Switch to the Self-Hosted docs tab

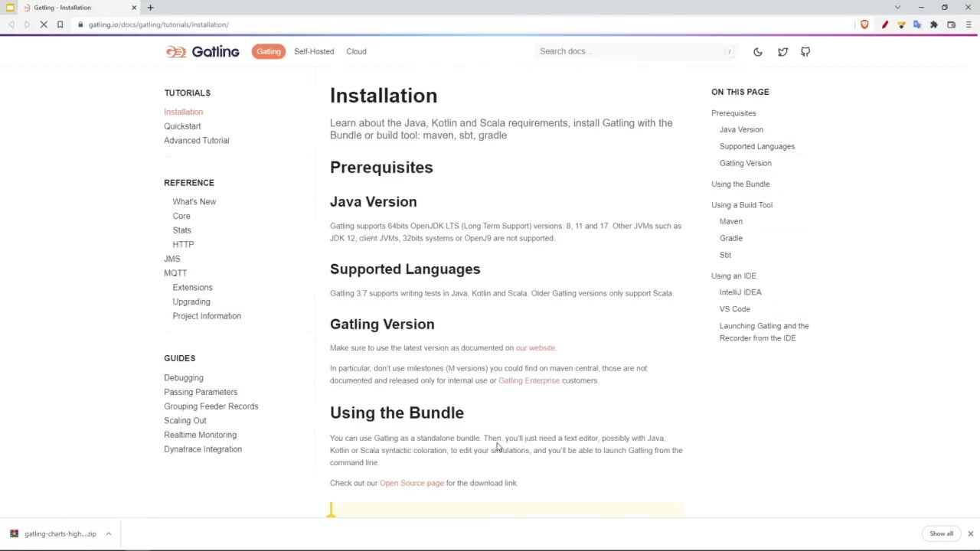314,51
